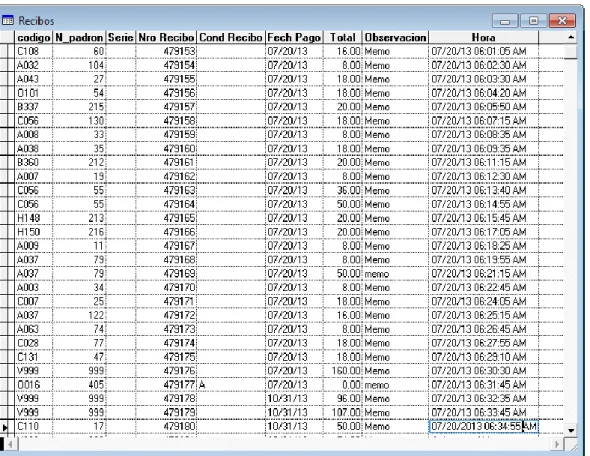This screenshot has width=590, height=456.
Task: Select the Hora column header
Action: (x=484, y=38)
